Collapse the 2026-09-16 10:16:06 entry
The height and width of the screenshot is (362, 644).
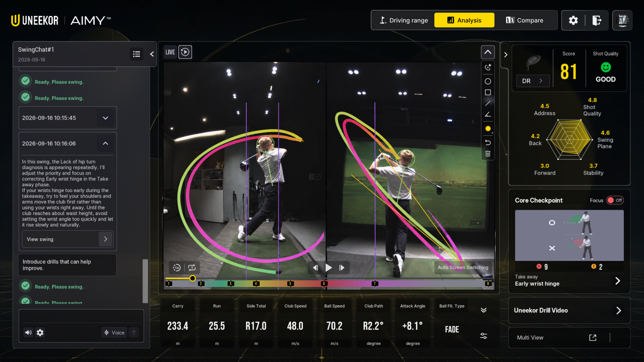[x=105, y=143]
